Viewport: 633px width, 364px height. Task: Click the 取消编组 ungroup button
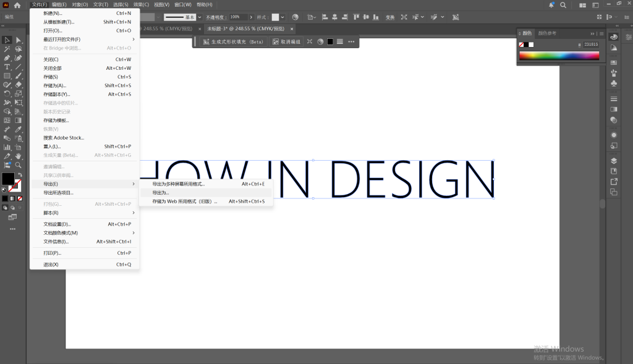(x=286, y=41)
